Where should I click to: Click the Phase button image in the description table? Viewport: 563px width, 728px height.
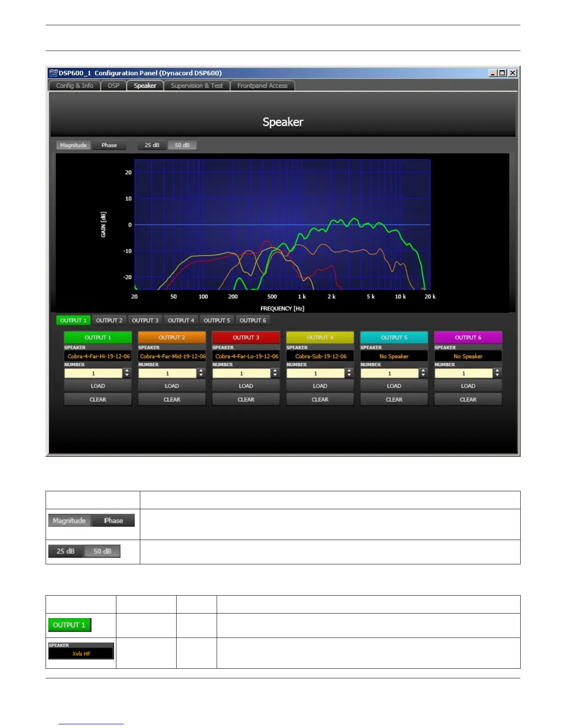(113, 520)
